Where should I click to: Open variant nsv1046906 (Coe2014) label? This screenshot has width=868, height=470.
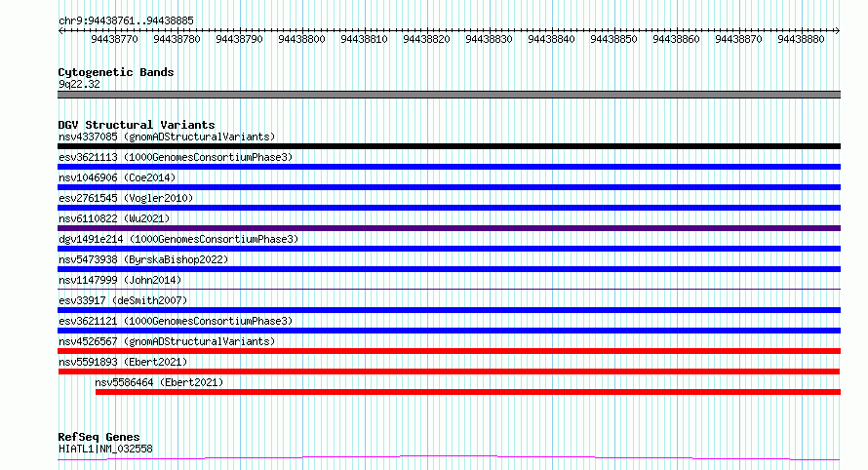pos(117,177)
